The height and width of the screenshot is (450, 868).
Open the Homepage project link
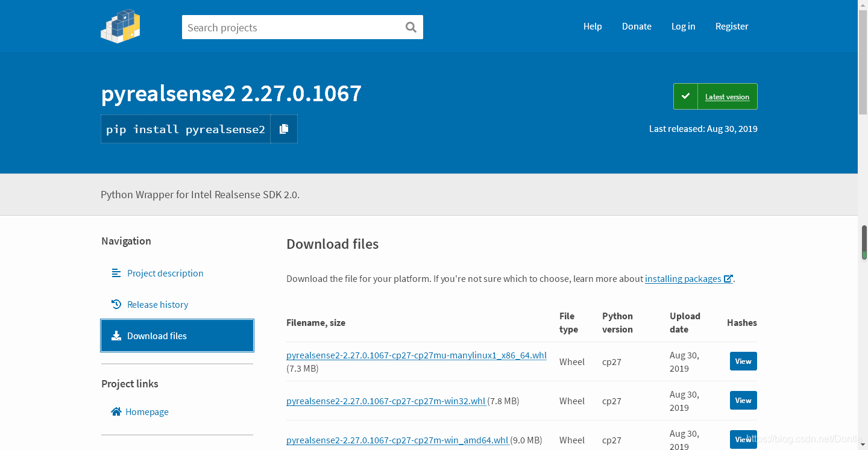[x=147, y=411]
